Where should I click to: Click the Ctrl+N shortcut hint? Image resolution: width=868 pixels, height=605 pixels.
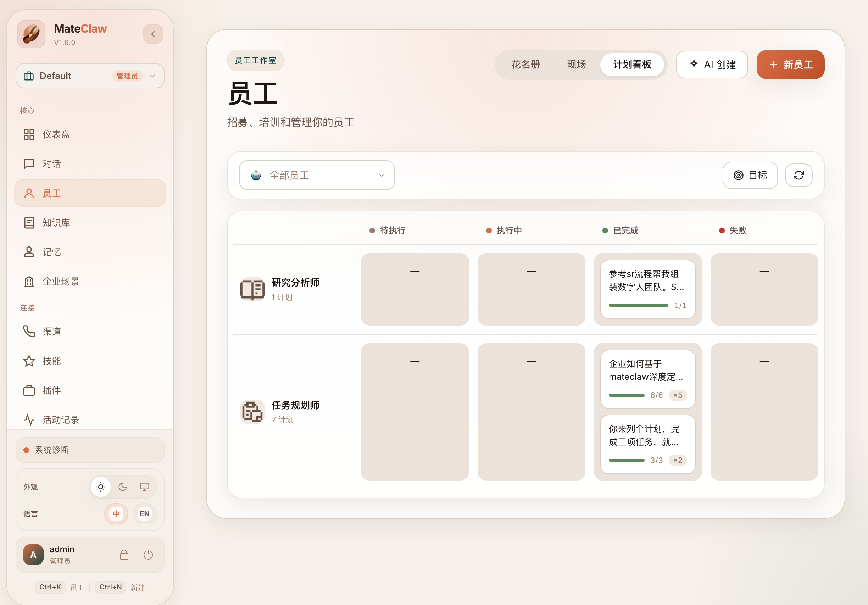pyautogui.click(x=111, y=587)
